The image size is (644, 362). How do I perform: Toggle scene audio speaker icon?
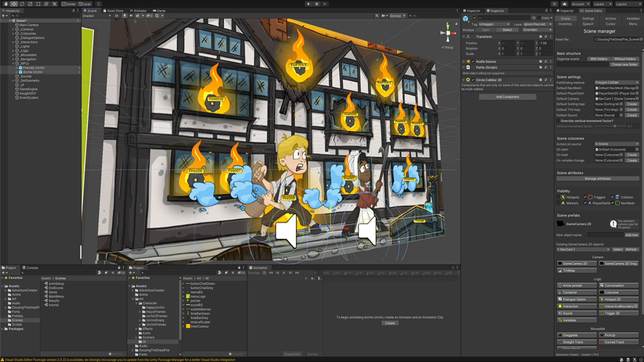coord(131,16)
